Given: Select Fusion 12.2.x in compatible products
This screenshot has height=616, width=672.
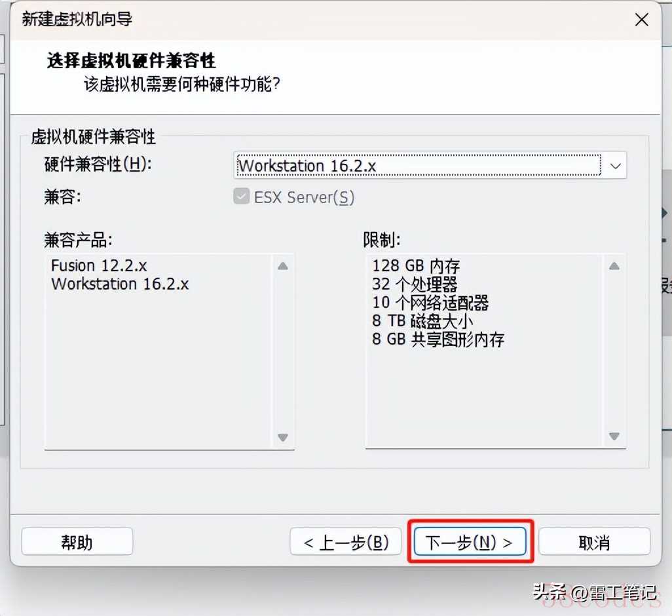Looking at the screenshot, I should (x=99, y=265).
